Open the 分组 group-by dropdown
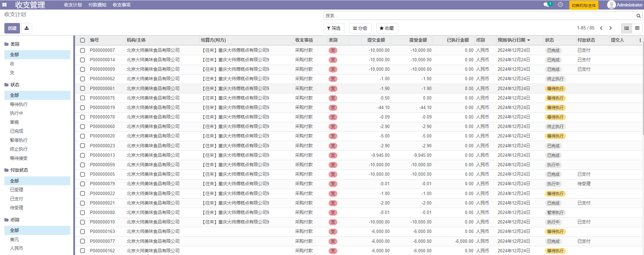 360,28
